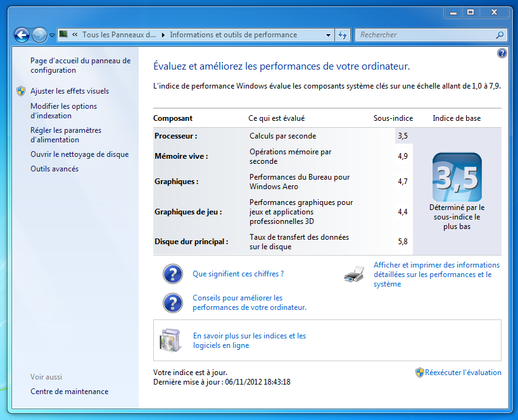Go to 'Centre de maintenance'
Viewport: 518px width, 420px height.
[x=69, y=392]
